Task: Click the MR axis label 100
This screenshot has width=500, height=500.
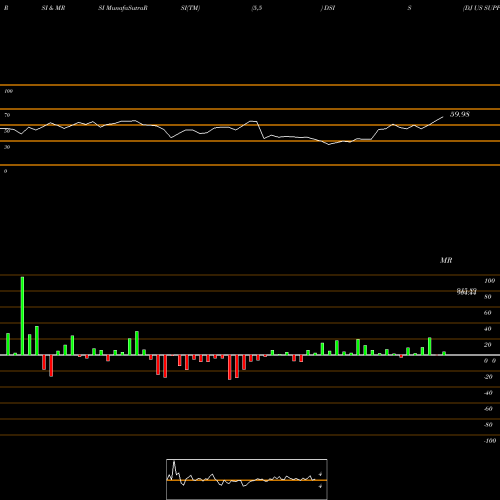Action: (x=490, y=281)
